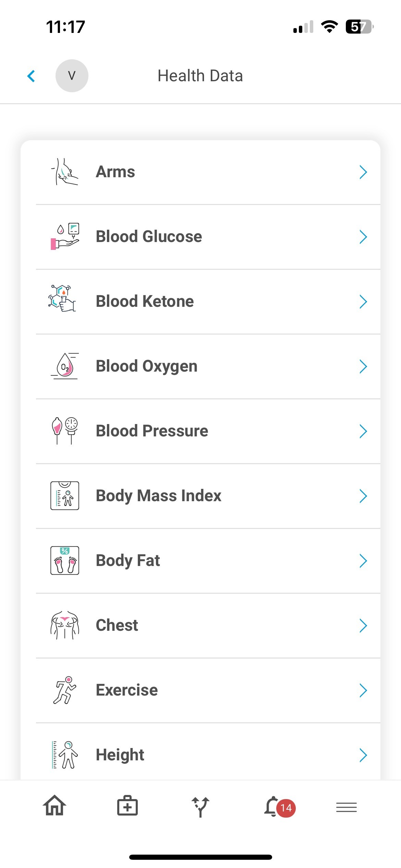Open the hamburger menu in bottom bar

(x=346, y=807)
